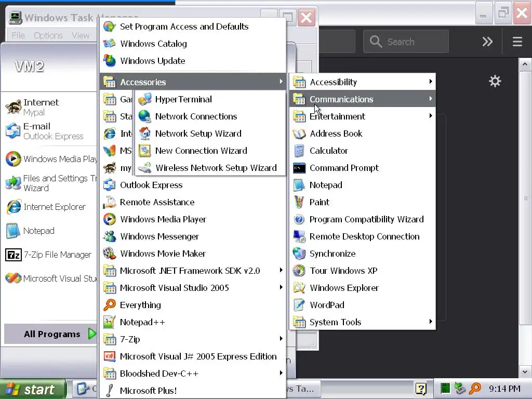Open Internet Explorer in the Start menu left pane
This screenshot has width=532, height=399.
[50, 207]
